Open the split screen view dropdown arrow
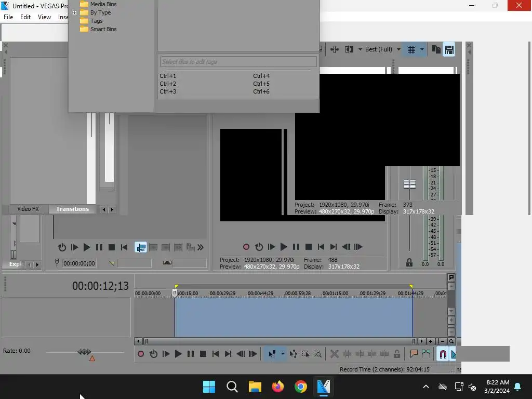This screenshot has height=399, width=532. click(360, 49)
